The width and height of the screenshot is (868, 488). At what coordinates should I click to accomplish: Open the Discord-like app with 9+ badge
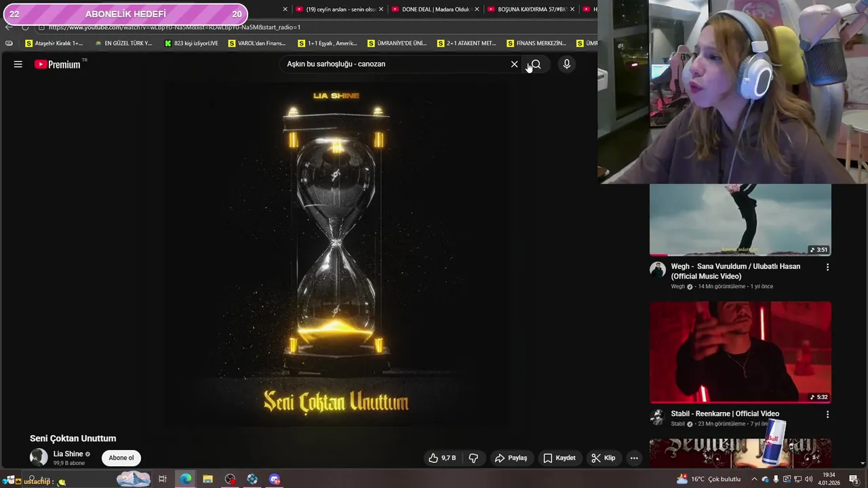coord(275,479)
